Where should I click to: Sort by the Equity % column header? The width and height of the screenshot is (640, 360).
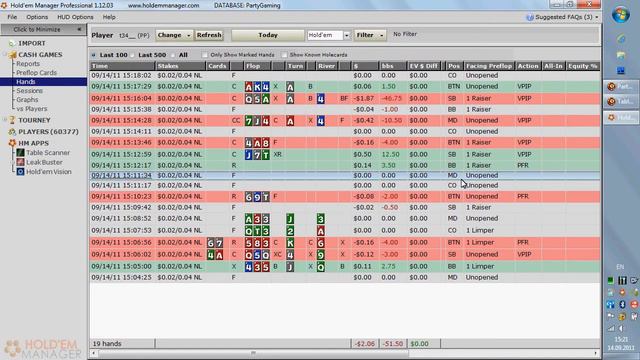582,66
